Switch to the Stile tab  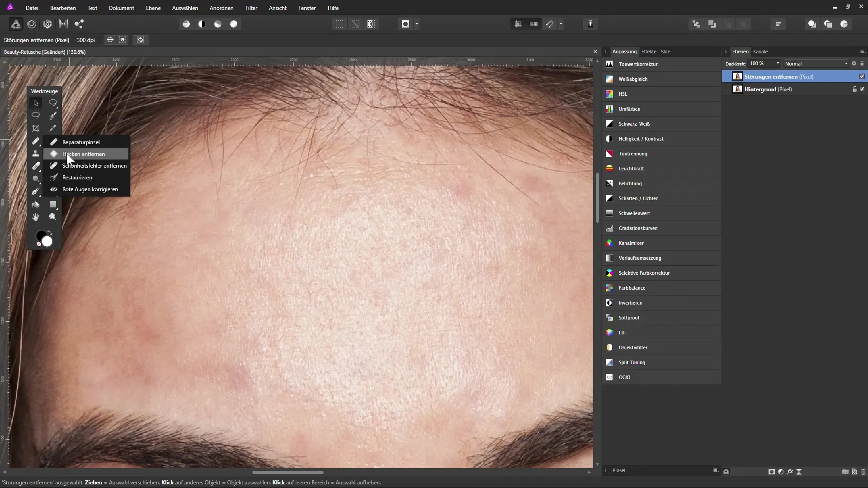665,52
